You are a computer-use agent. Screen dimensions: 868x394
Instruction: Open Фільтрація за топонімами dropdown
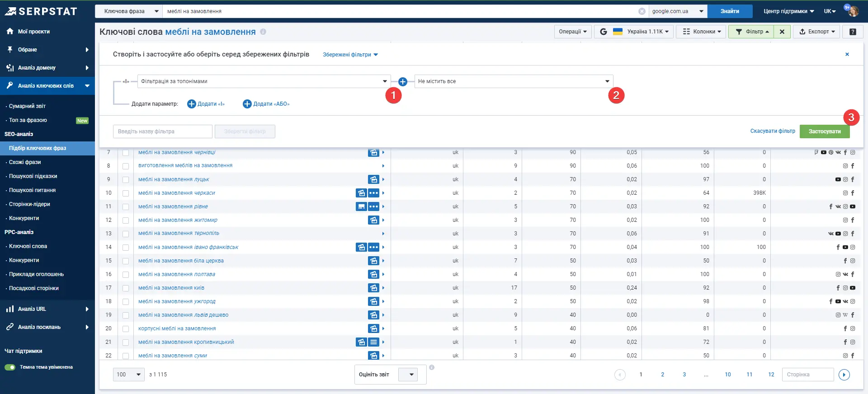pos(264,81)
